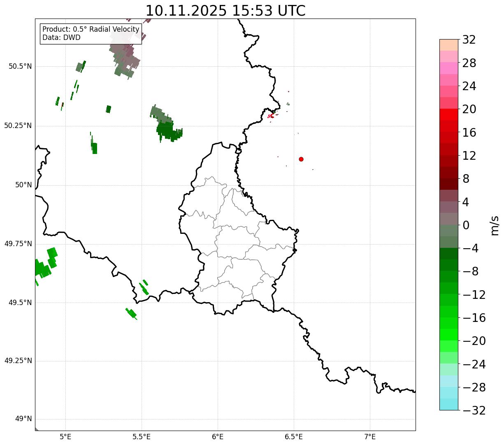The image size is (504, 445).
Task: Click the longitude label 5.5°E
Action: coord(142,437)
